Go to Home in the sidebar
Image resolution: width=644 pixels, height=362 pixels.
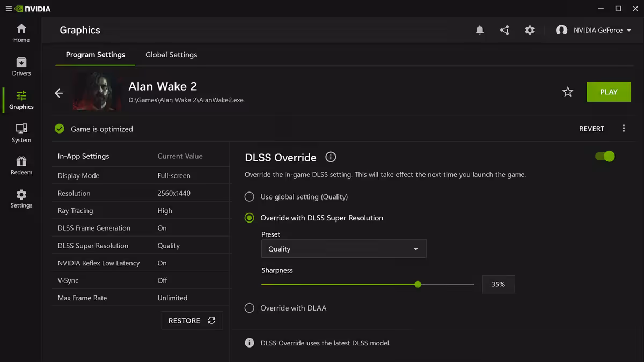click(x=21, y=33)
